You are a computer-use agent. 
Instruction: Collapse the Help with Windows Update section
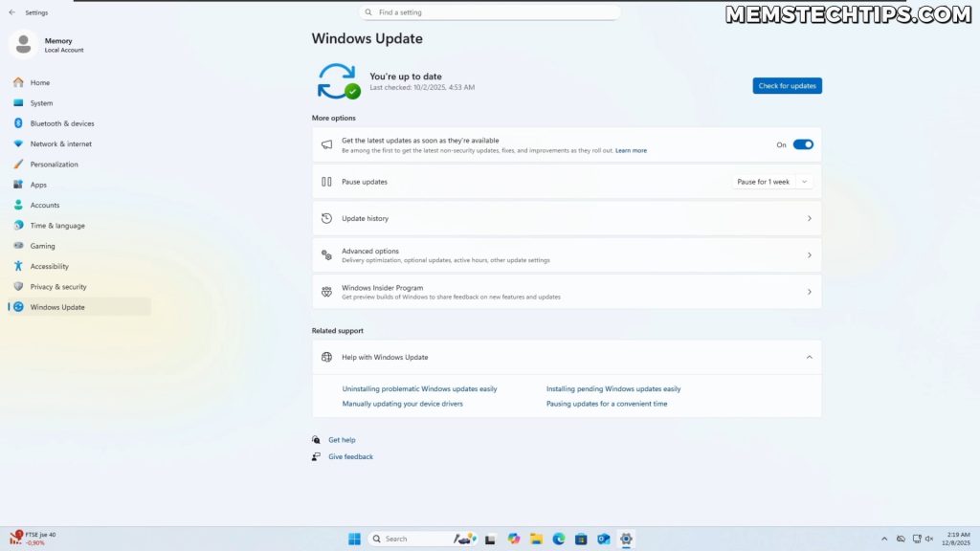pos(809,356)
